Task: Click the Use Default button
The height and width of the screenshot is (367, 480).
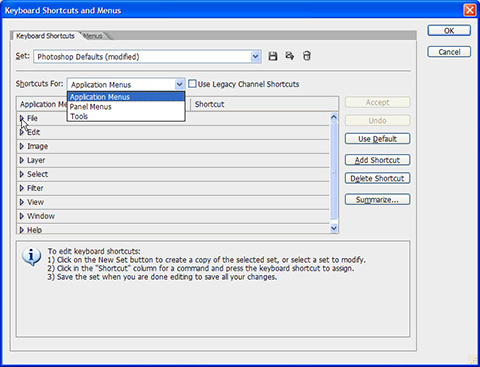Action: [x=377, y=139]
